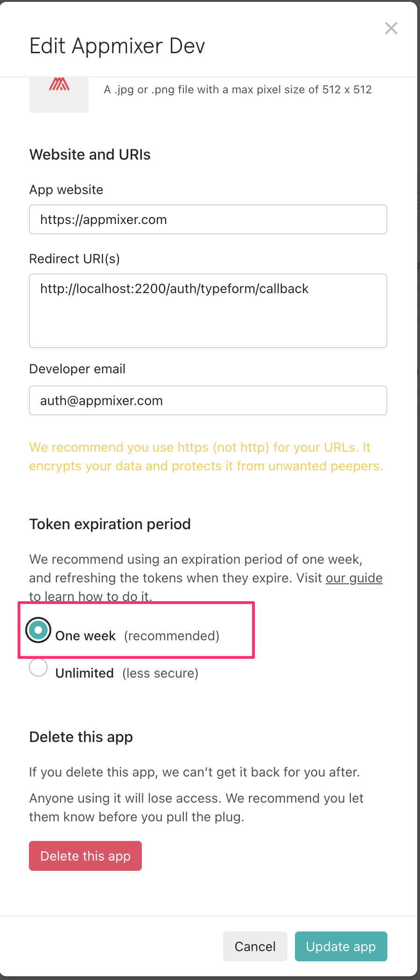Click the "App website" field label

pos(66,190)
